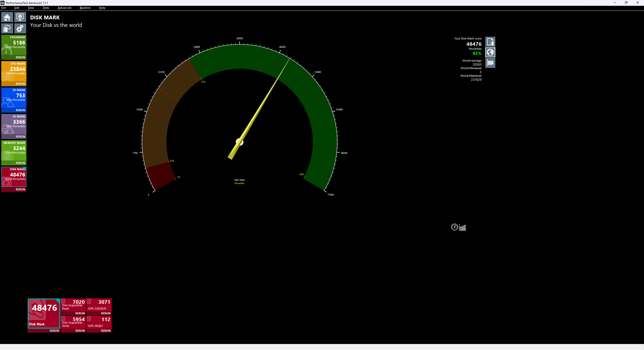Open the Tests menu
The width and height of the screenshot is (644, 350).
point(46,8)
